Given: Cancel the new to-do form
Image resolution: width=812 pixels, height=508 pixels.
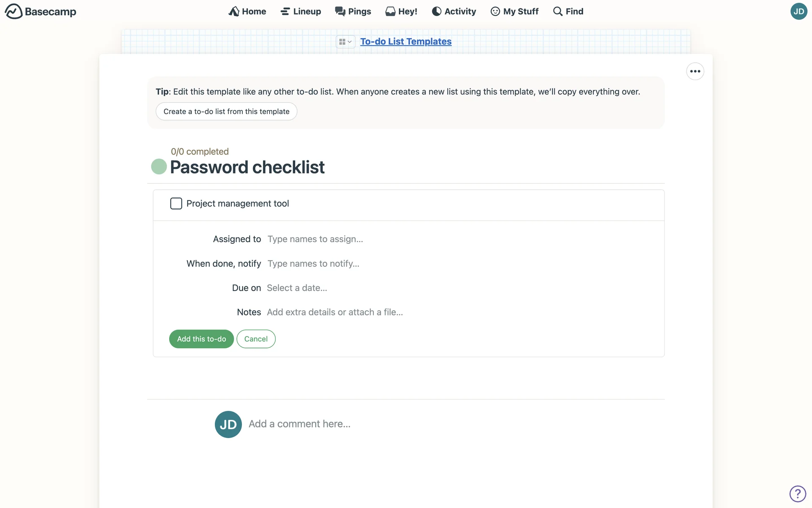Looking at the screenshot, I should (x=256, y=339).
